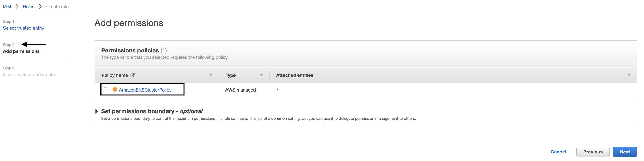Click the Attached entities column header
This screenshot has width=644, height=161.
[295, 75]
